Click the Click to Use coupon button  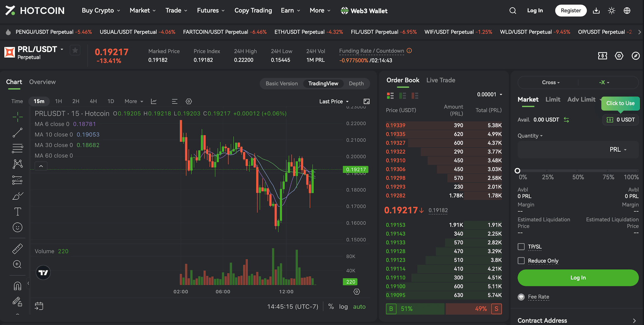pos(620,104)
